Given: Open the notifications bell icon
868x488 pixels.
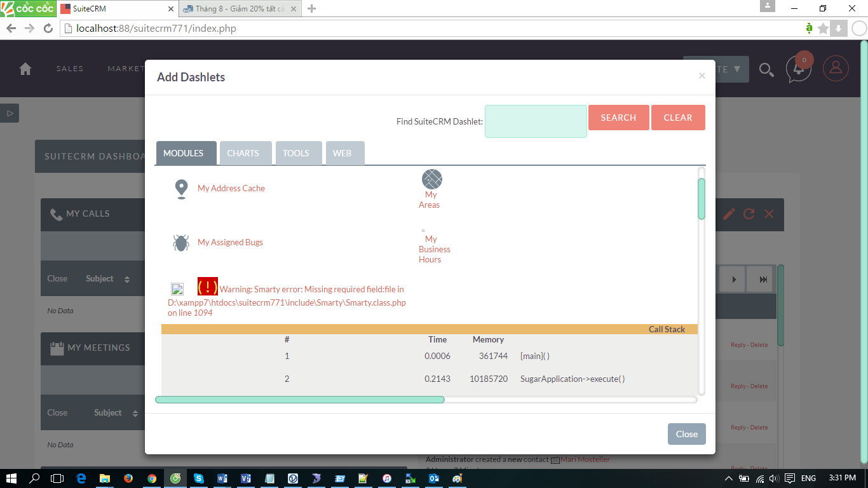Looking at the screenshot, I should (799, 69).
